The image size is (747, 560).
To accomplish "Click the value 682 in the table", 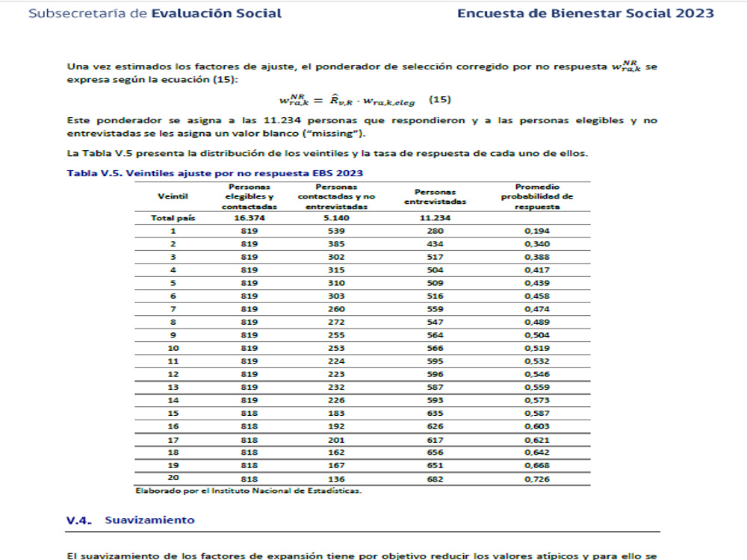I will [x=435, y=479].
